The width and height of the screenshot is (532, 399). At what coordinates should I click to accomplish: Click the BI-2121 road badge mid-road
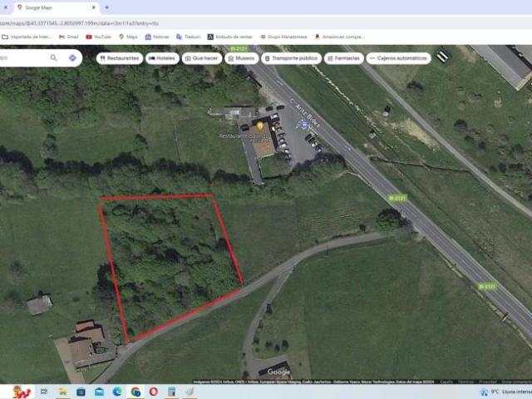pyautogui.click(x=397, y=198)
